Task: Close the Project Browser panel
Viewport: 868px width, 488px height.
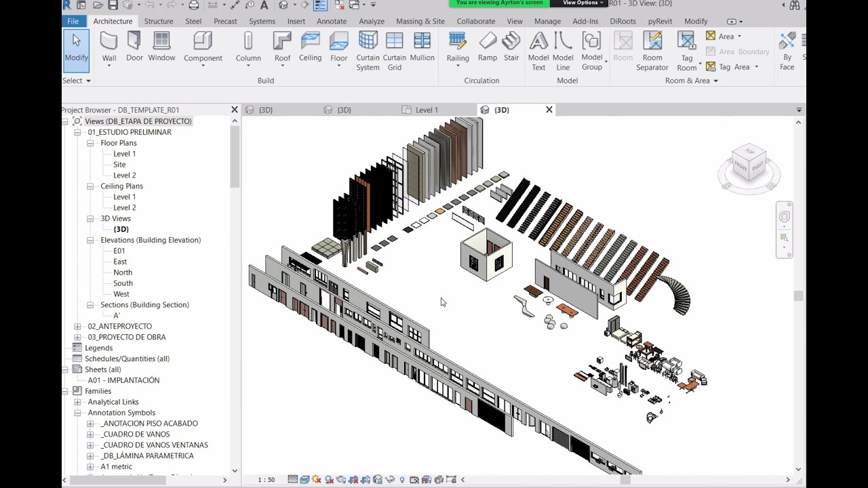Action: [x=235, y=110]
